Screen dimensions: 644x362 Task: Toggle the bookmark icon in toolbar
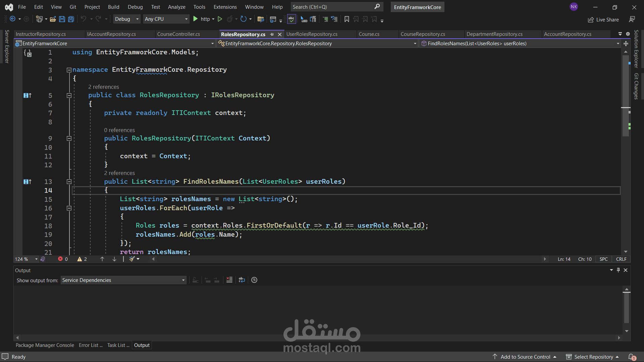[347, 19]
